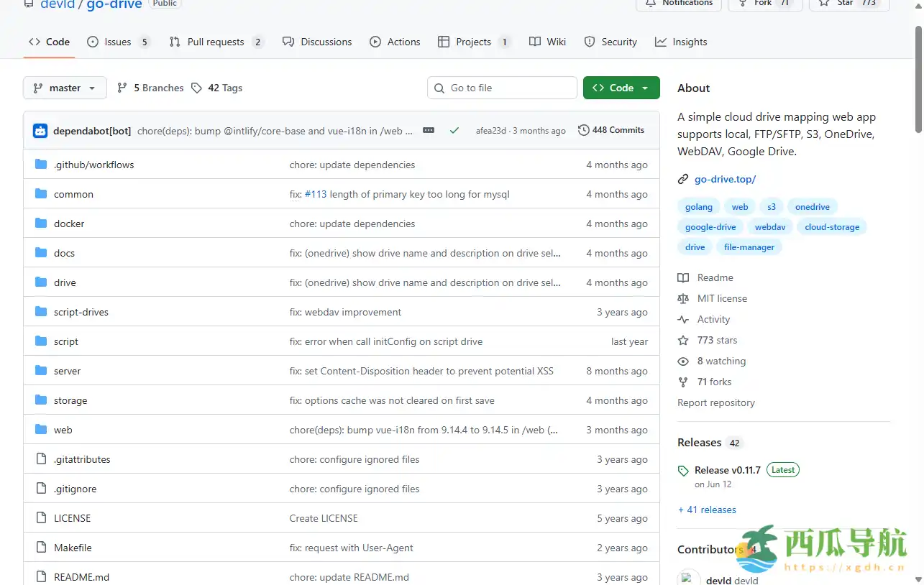Switch to the Issues tab

[x=118, y=42]
